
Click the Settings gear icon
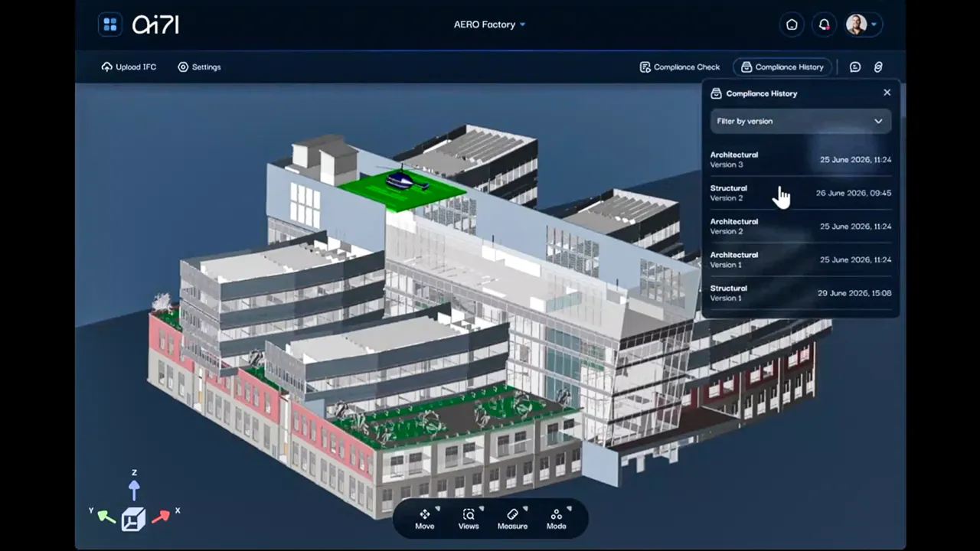pyautogui.click(x=182, y=67)
